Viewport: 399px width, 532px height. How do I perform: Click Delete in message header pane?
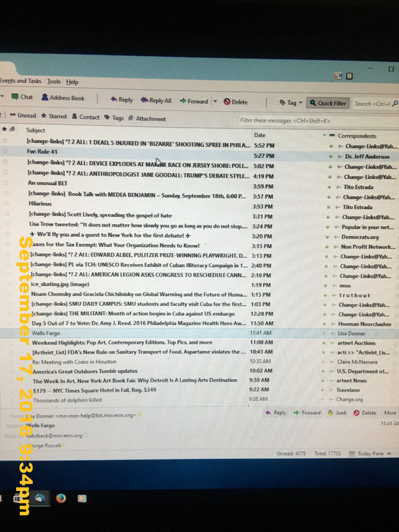(x=365, y=413)
